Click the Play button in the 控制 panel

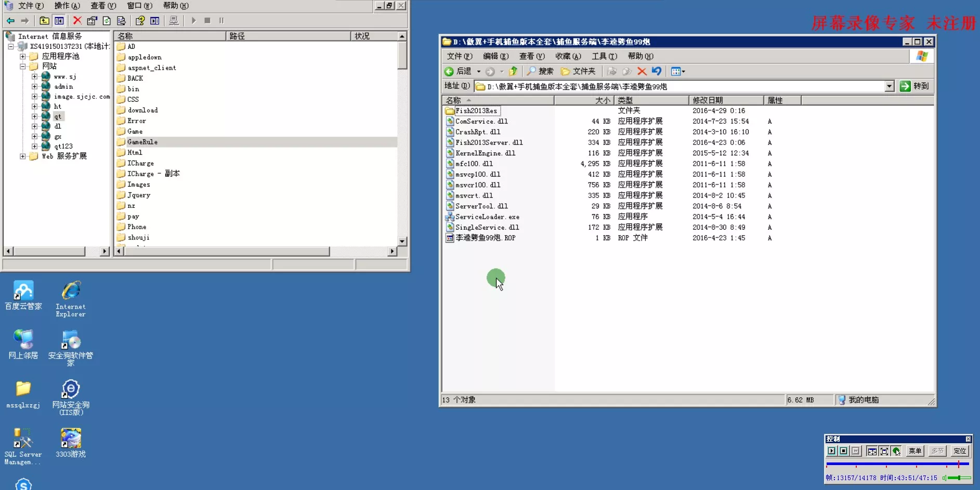831,451
